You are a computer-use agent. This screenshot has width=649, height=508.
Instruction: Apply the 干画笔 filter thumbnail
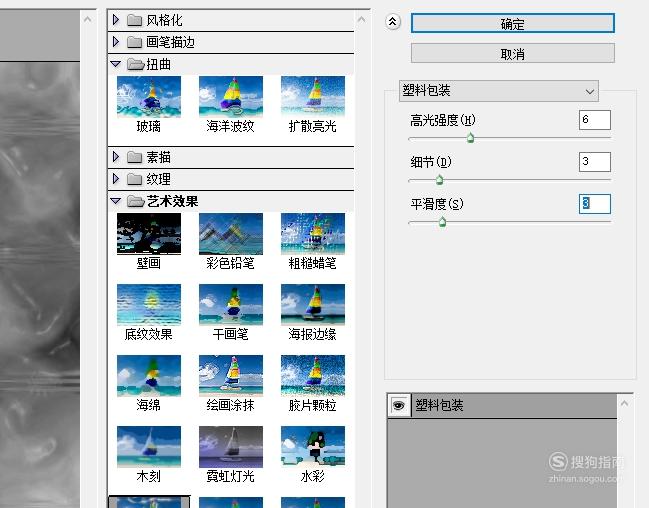click(x=231, y=305)
